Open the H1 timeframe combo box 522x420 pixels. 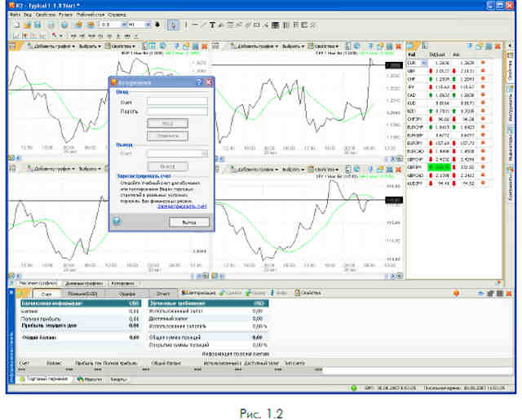click(139, 24)
